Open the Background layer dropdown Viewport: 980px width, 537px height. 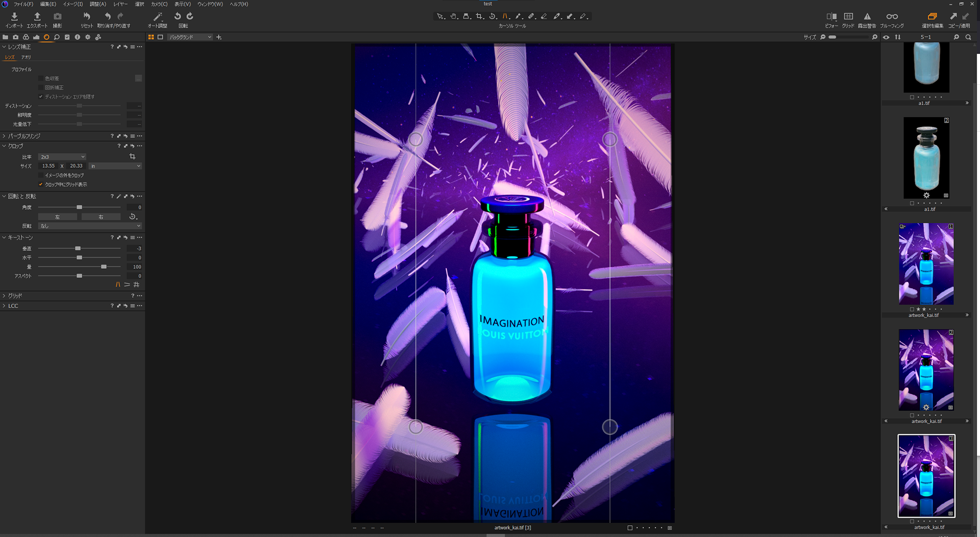pos(190,37)
